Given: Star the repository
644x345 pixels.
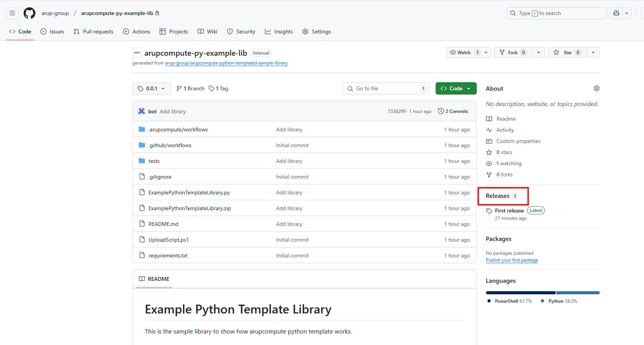Looking at the screenshot, I should pyautogui.click(x=567, y=52).
